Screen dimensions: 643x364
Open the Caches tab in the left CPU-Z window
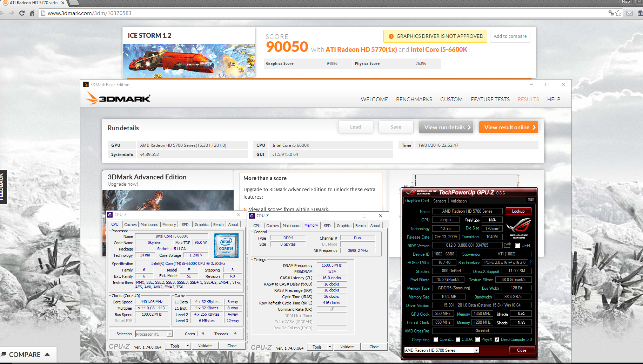[130, 225]
